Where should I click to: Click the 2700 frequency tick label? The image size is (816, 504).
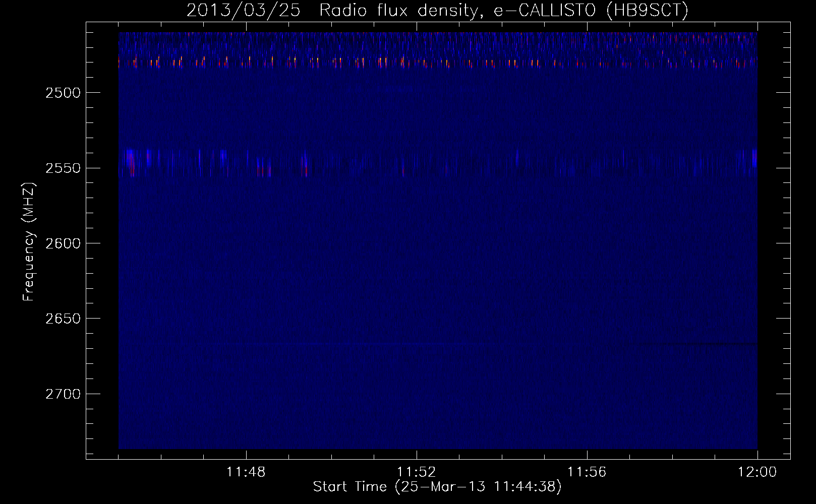click(x=63, y=394)
